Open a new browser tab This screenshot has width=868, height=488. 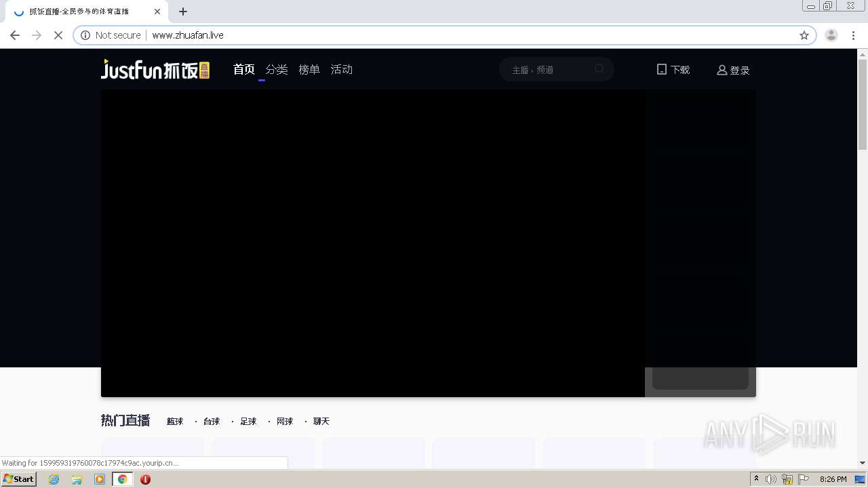click(x=183, y=12)
